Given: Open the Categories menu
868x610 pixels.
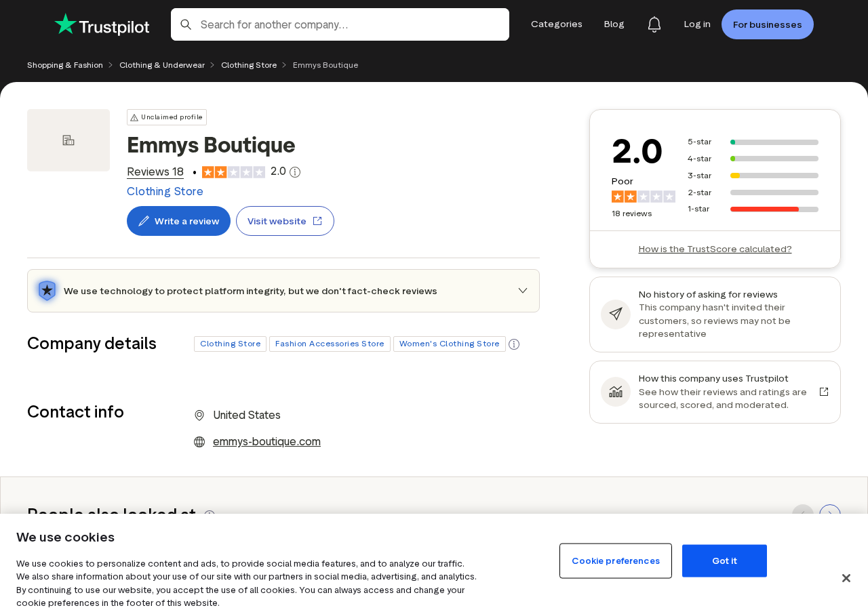Looking at the screenshot, I should pos(557,24).
